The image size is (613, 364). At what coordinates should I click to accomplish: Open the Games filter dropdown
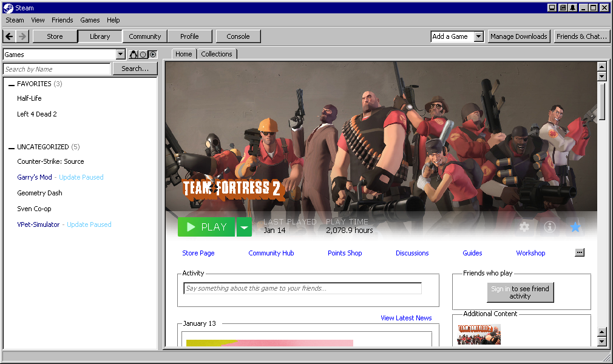tap(120, 55)
